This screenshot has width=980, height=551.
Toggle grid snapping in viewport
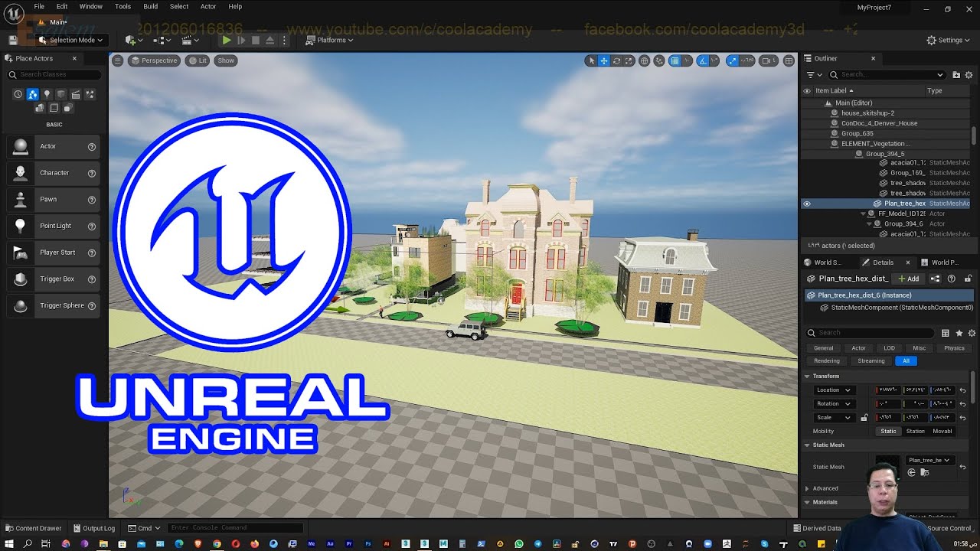click(675, 60)
